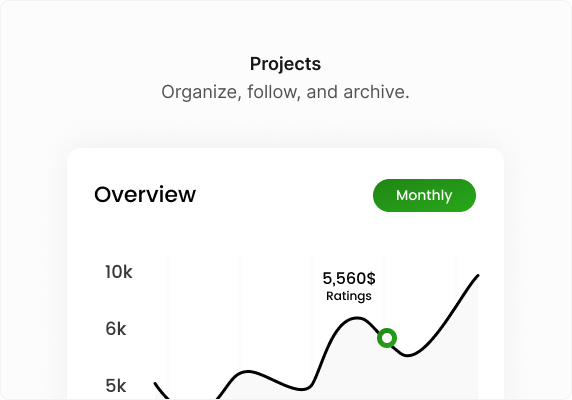Click the chart line start beside 5k
This screenshot has height=400, width=572.
tap(155, 383)
